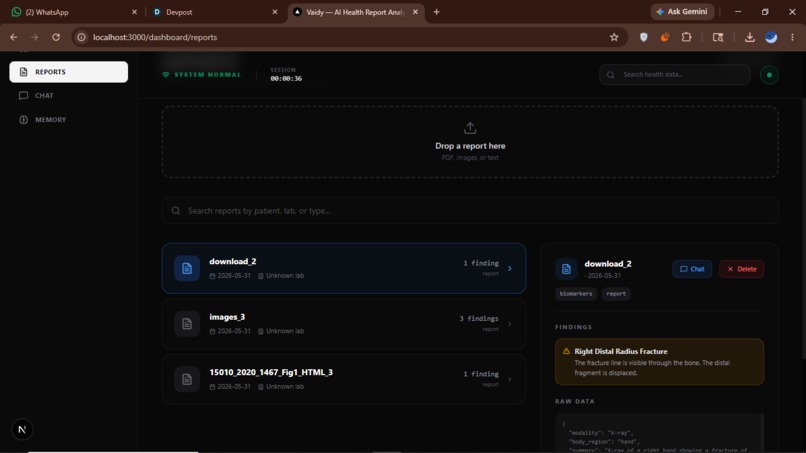Click the biomarkers tag
The width and height of the screenshot is (806, 453).
pos(576,294)
